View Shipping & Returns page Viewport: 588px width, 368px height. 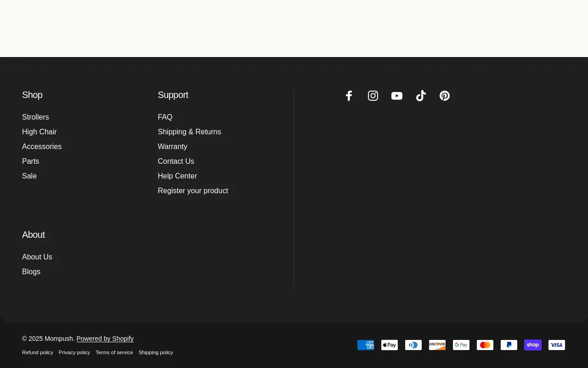(x=189, y=132)
